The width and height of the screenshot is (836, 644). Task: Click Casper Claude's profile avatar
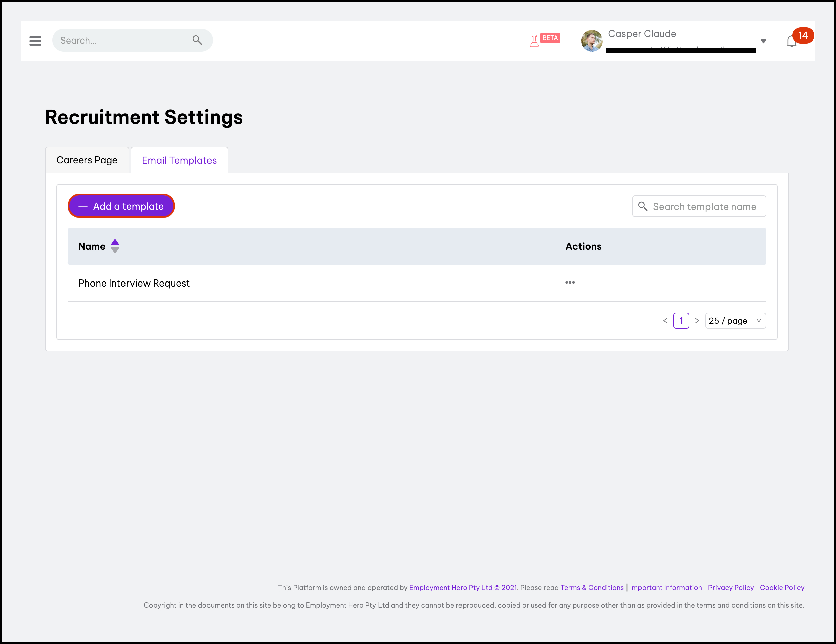(591, 41)
